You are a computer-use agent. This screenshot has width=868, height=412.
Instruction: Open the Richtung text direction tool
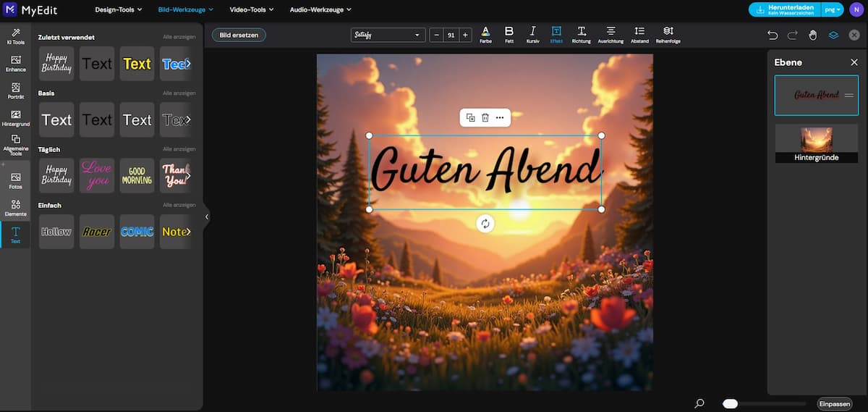(x=581, y=35)
